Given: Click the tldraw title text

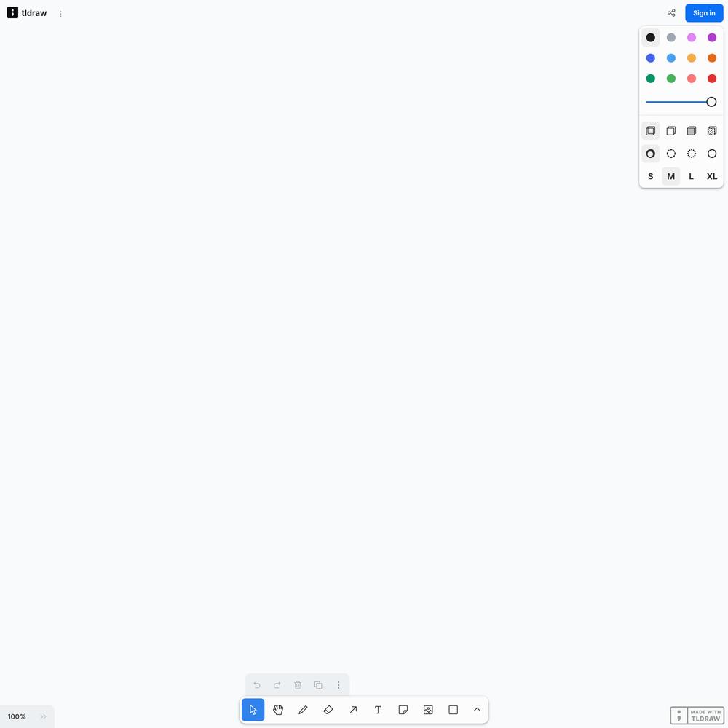Looking at the screenshot, I should [34, 13].
